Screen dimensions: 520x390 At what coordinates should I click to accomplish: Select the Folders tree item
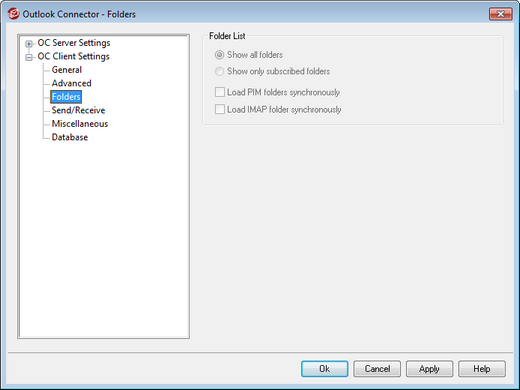(x=66, y=97)
